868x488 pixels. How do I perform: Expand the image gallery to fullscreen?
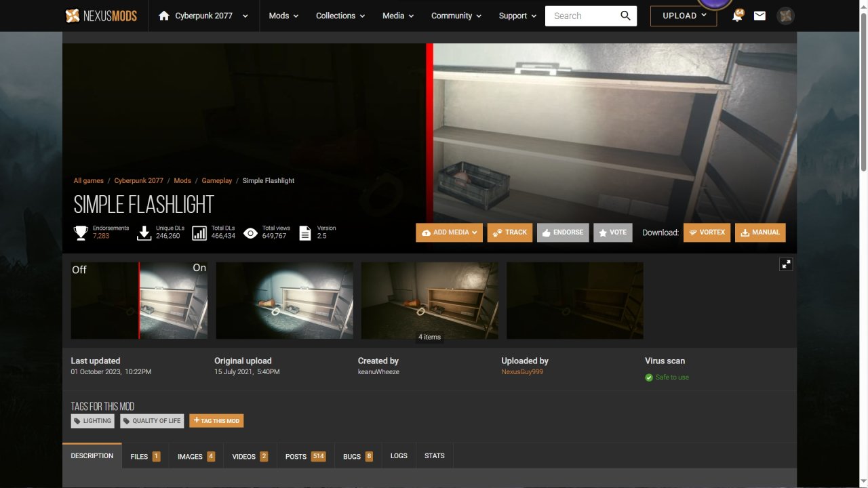[786, 264]
